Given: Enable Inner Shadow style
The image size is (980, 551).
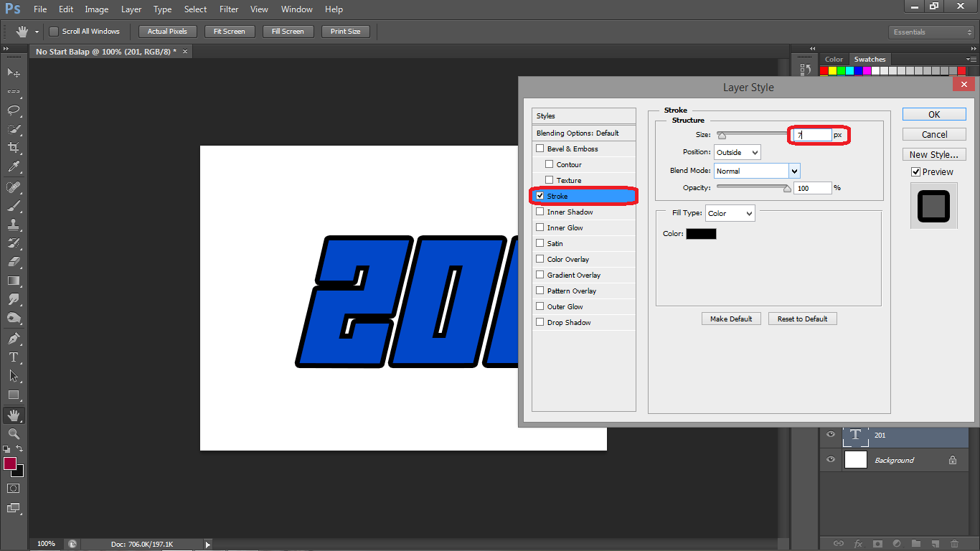Looking at the screenshot, I should 540,212.
